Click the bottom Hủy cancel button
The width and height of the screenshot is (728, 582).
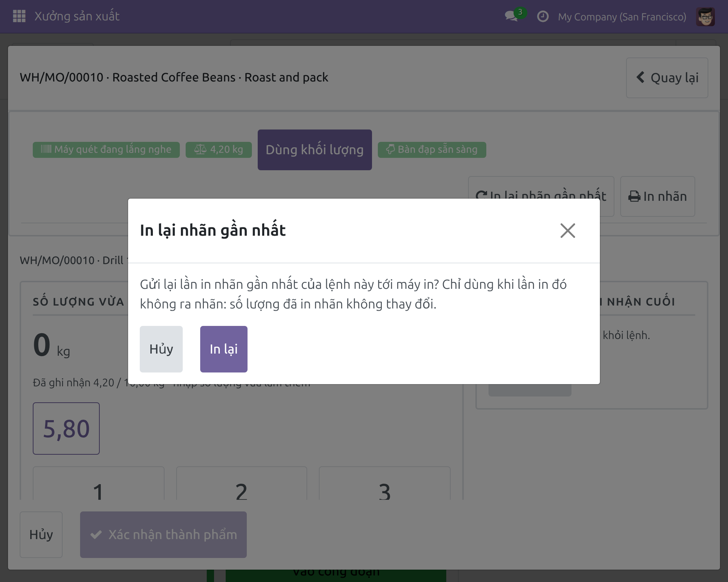click(x=41, y=535)
